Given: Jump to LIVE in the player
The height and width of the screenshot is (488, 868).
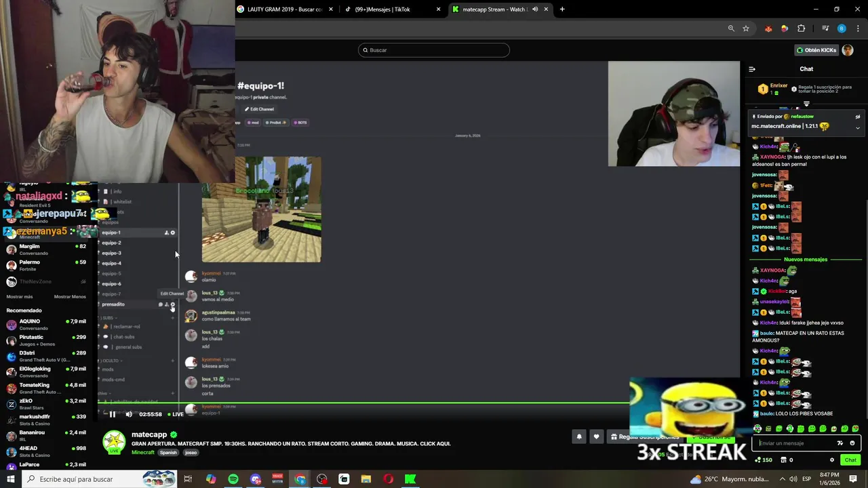Looking at the screenshot, I should pos(176,414).
